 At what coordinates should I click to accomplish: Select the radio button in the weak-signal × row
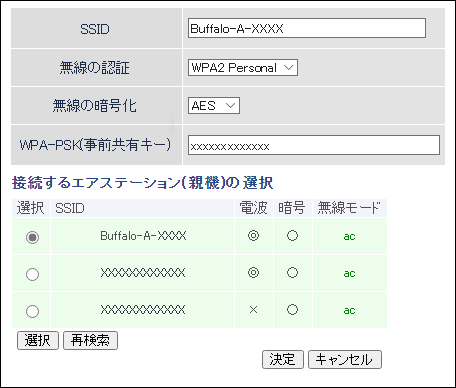coord(32,311)
